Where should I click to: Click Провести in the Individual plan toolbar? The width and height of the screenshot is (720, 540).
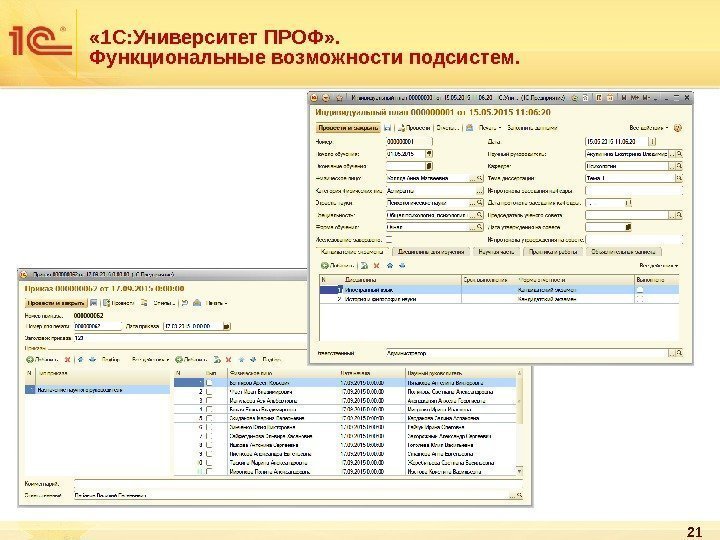point(414,128)
